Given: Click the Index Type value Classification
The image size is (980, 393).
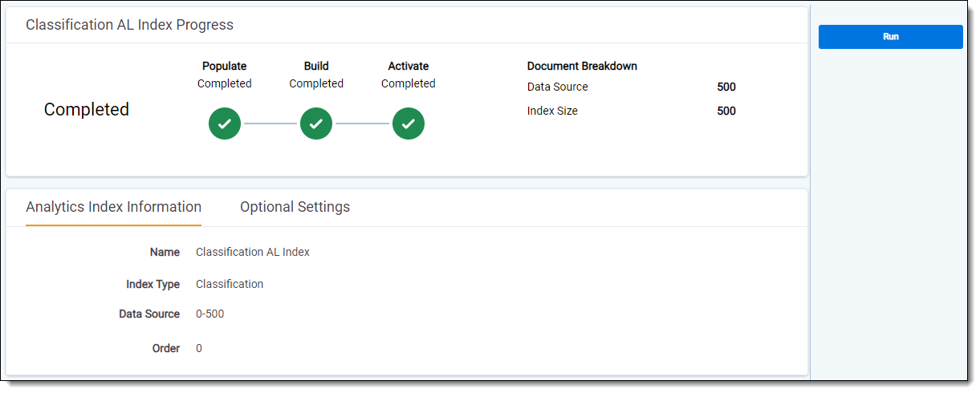Looking at the screenshot, I should pyautogui.click(x=230, y=284).
